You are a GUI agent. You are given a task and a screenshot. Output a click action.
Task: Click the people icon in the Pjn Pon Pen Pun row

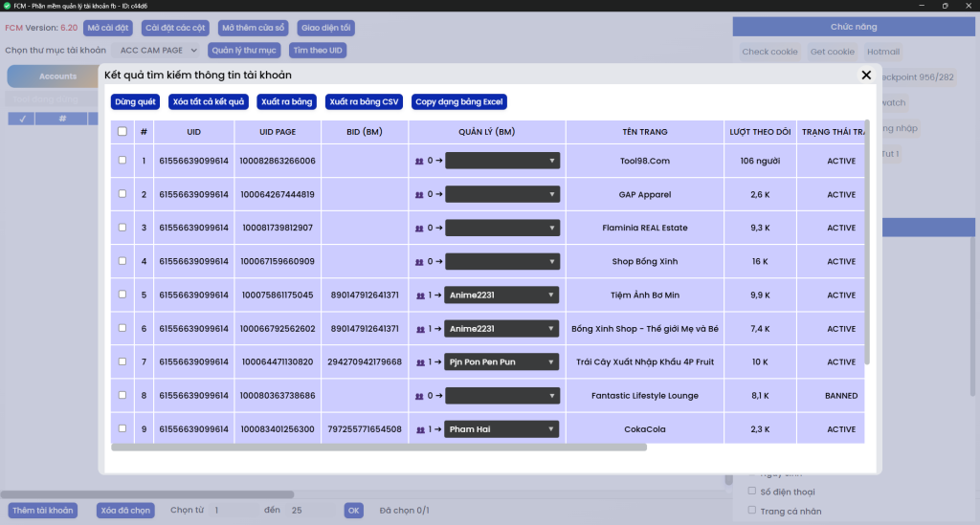[419, 362]
